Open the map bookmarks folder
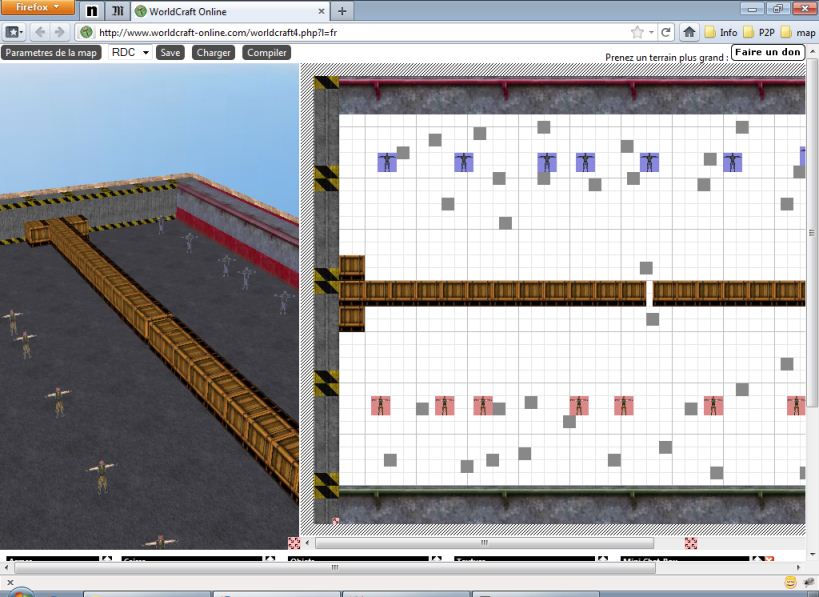This screenshot has height=597, width=819. pyautogui.click(x=798, y=32)
